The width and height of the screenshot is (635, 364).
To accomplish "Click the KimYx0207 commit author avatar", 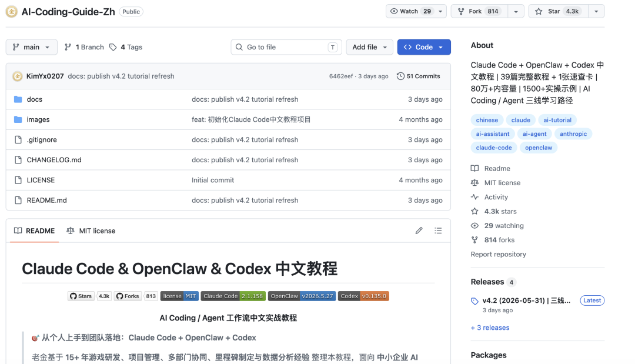I will 18,76.
